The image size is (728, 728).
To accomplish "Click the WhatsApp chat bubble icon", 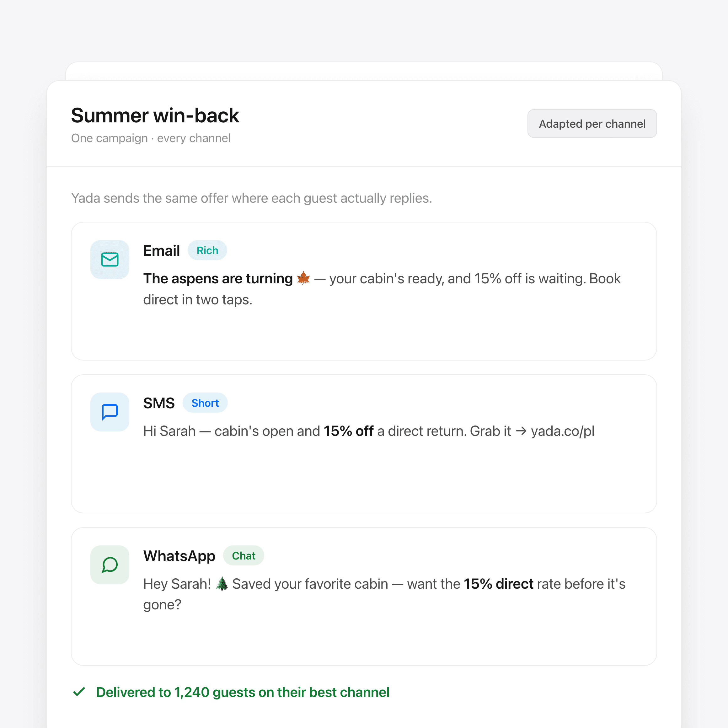I will [x=110, y=565].
